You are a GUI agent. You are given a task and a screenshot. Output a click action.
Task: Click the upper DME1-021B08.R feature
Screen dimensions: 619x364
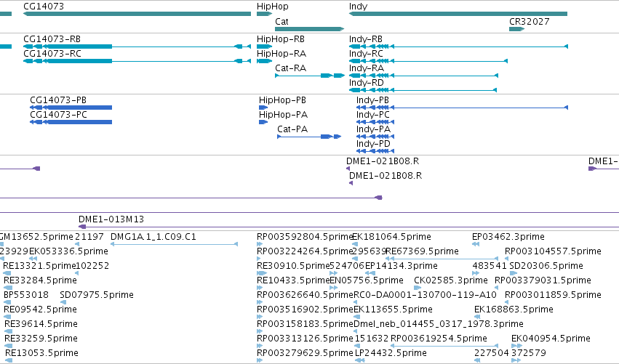pyautogui.click(x=348, y=169)
